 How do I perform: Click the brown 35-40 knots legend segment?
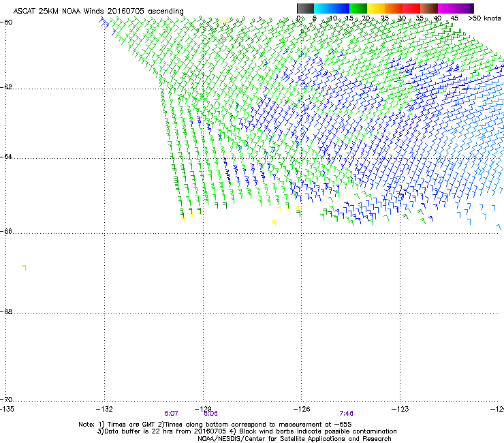[x=429, y=8]
